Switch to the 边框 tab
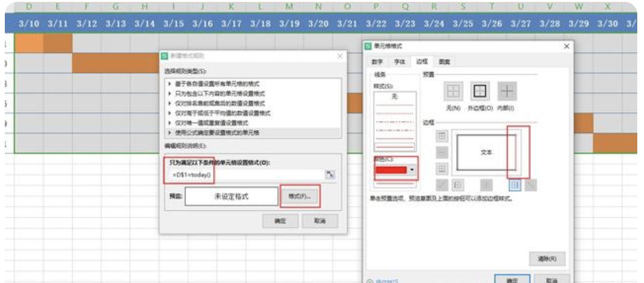This screenshot has height=283, width=644. [x=421, y=62]
